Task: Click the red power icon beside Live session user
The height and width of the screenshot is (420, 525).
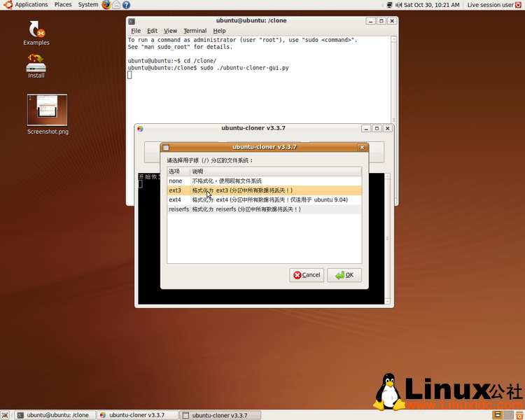Action: tap(518, 5)
